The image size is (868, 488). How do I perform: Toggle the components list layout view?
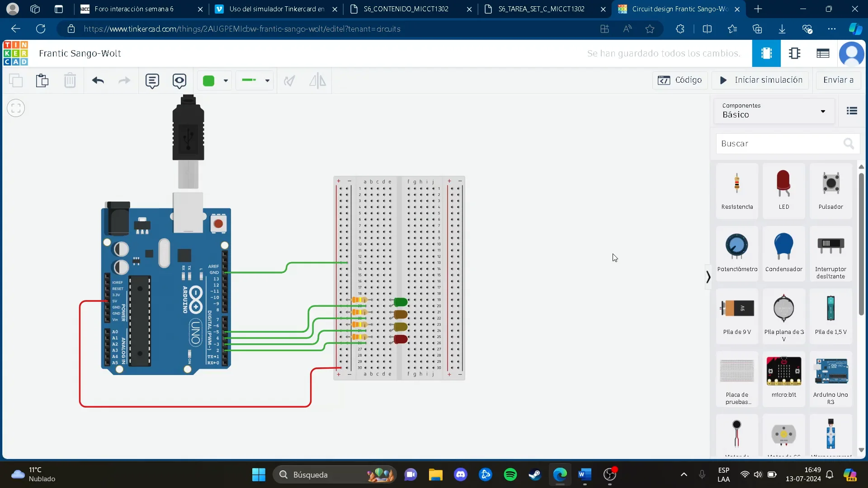(x=852, y=110)
